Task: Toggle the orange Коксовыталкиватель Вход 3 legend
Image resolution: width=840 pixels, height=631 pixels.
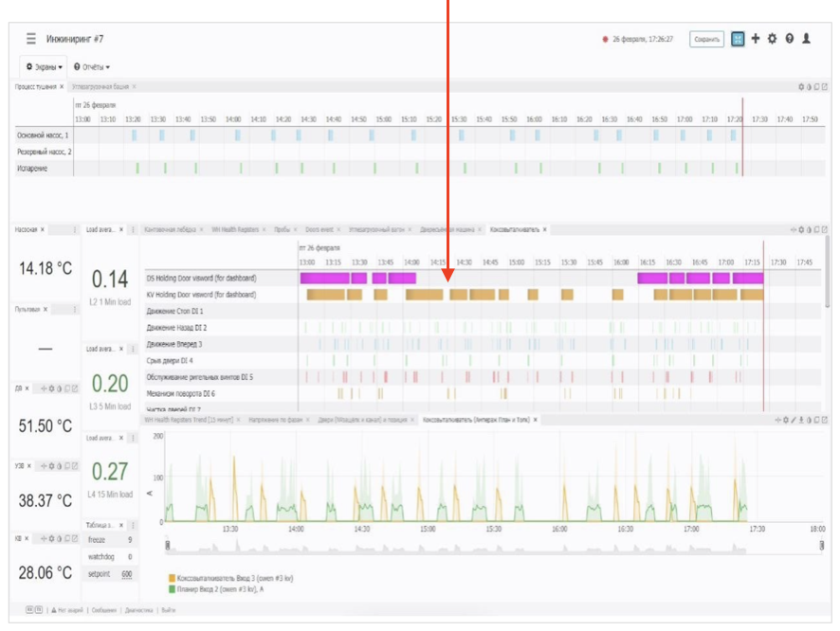Action: point(231,578)
